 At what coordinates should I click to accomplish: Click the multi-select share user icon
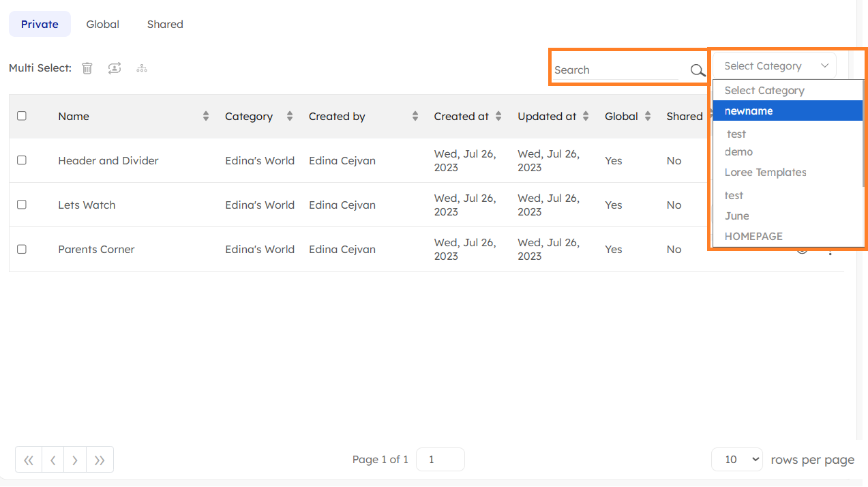[x=115, y=68]
